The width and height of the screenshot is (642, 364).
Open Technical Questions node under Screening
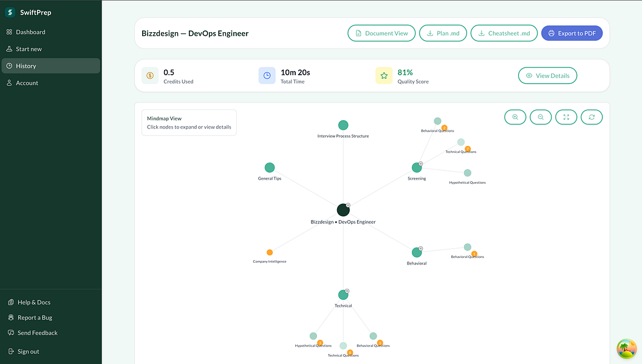460,142
